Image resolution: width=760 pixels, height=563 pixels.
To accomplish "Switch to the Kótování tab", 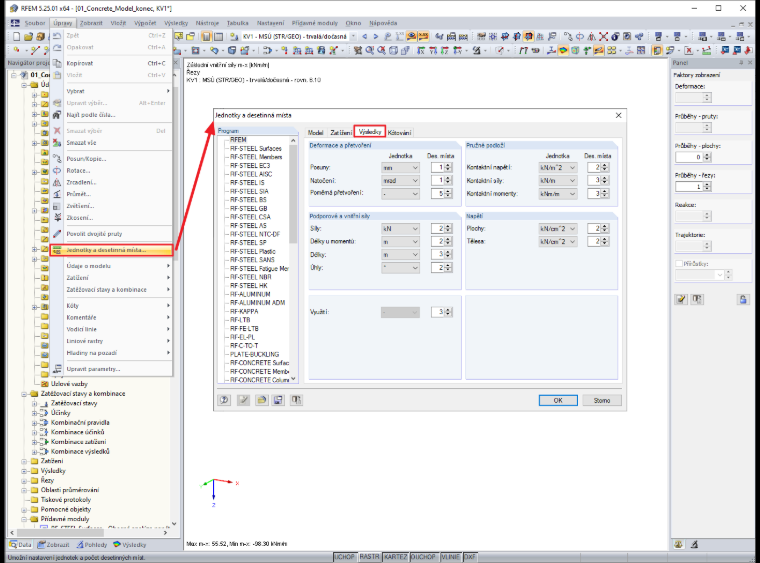I will pos(400,132).
